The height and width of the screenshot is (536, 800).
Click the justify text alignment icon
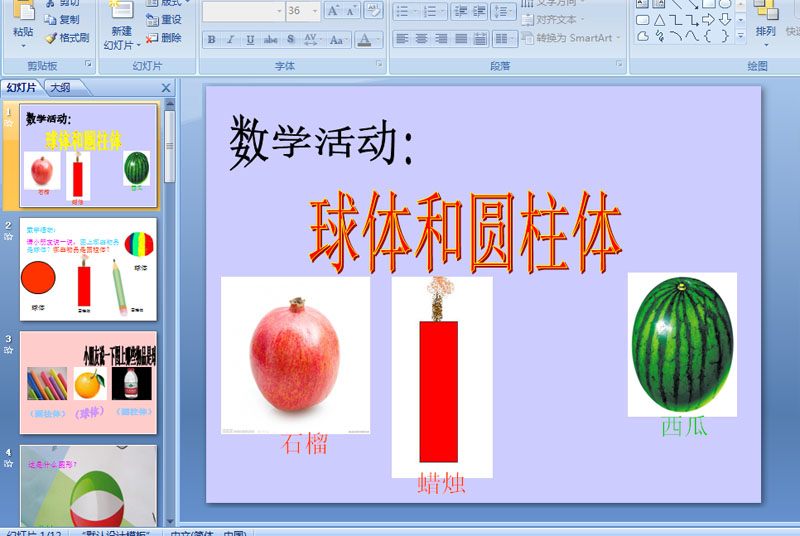(x=461, y=39)
